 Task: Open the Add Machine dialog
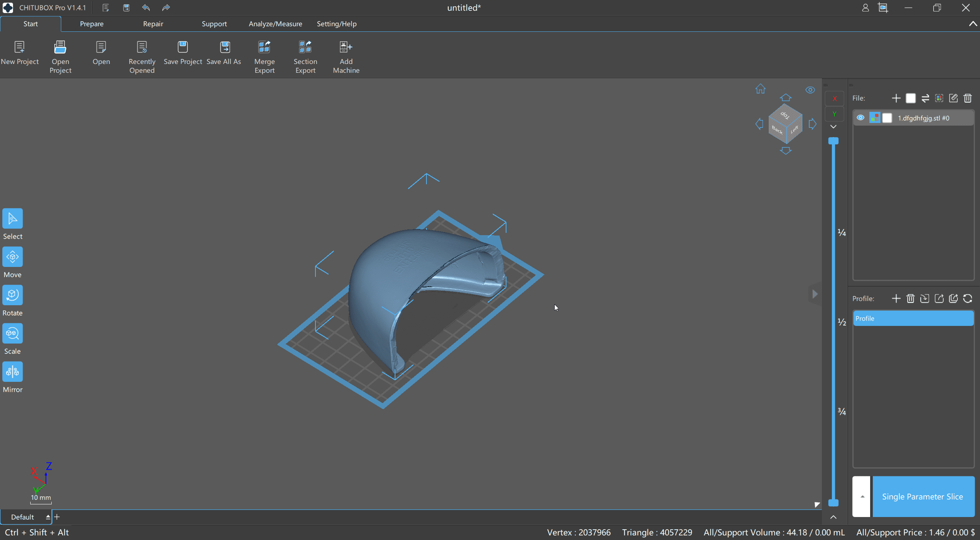(346, 47)
